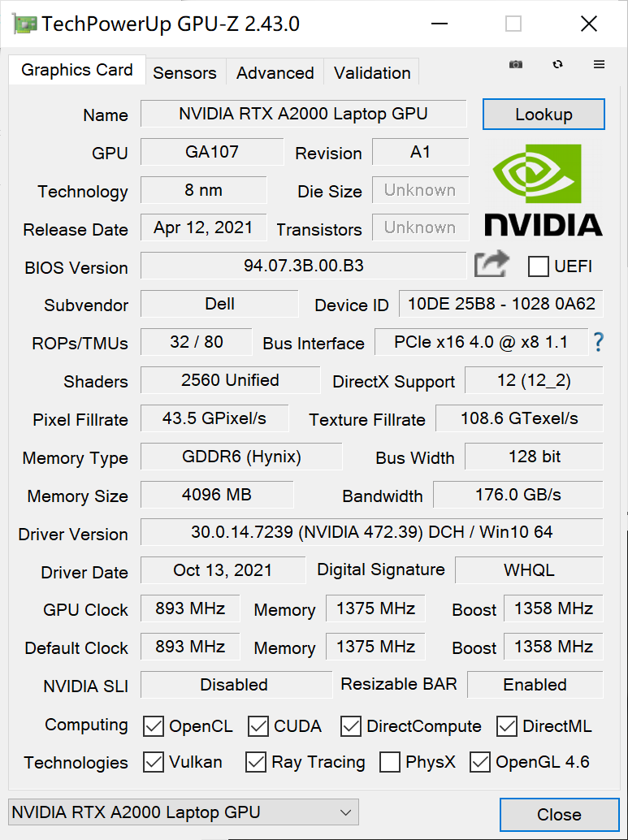
Task: Toggle the CUDA checkbox
Action: (258, 726)
